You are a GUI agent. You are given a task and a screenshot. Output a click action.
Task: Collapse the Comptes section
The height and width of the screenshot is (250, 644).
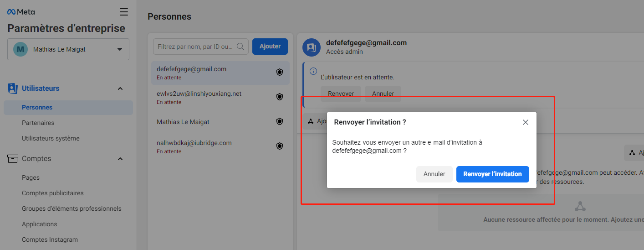(120, 159)
